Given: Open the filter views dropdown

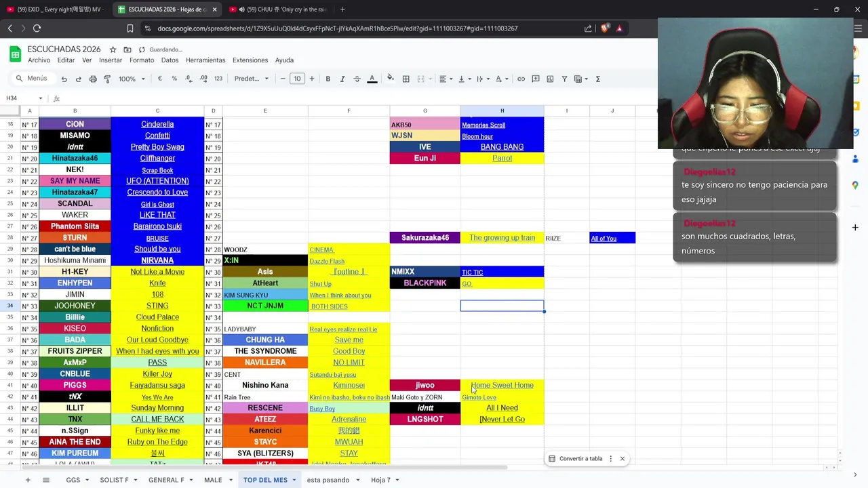Looking at the screenshot, I should coord(580,79).
